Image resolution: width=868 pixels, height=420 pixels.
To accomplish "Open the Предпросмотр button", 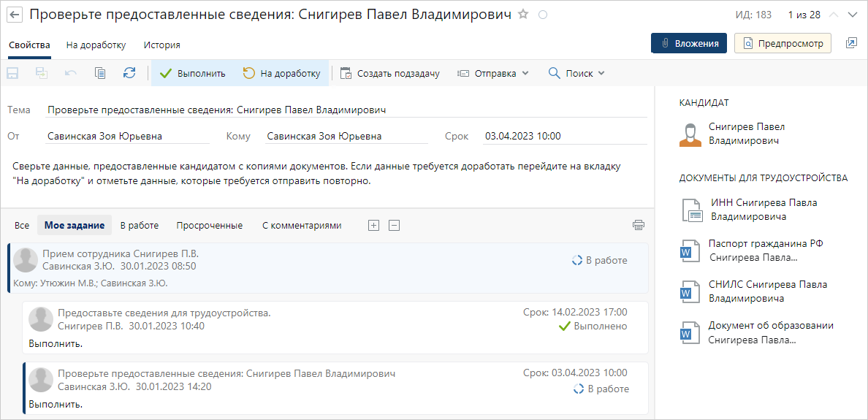I will (783, 43).
